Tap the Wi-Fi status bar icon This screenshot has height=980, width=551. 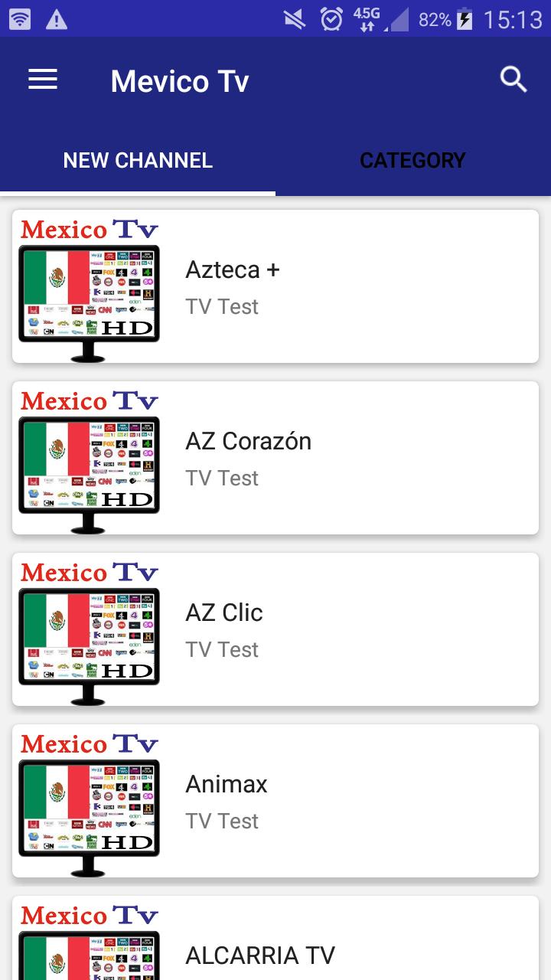point(21,19)
